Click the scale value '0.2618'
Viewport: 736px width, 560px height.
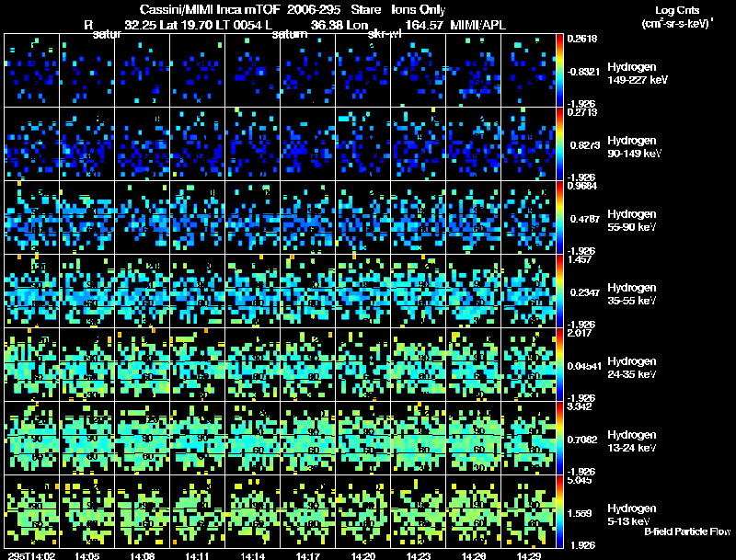pyautogui.click(x=582, y=39)
